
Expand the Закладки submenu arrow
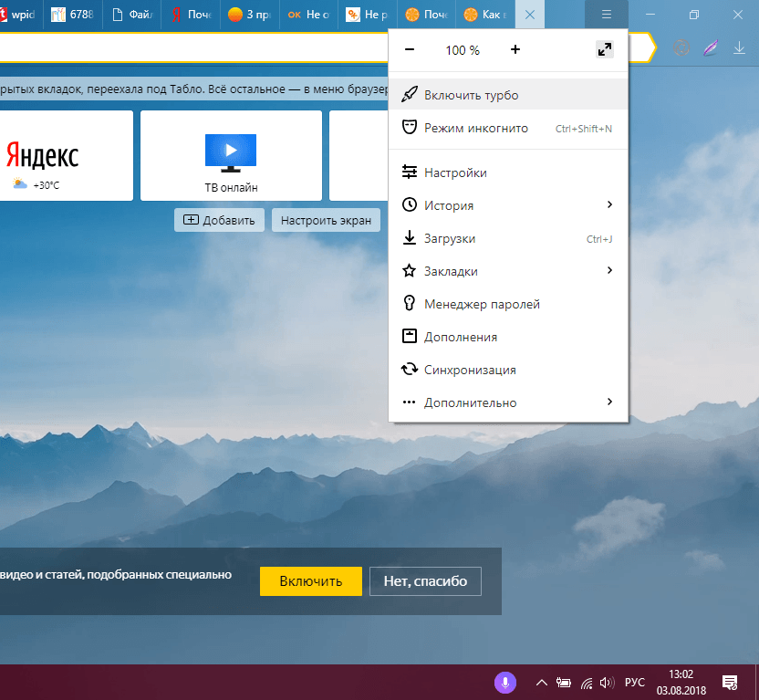pos(609,270)
